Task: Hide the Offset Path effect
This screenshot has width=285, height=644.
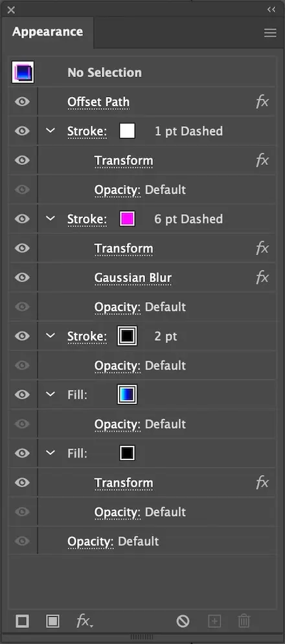Action: pyautogui.click(x=22, y=102)
